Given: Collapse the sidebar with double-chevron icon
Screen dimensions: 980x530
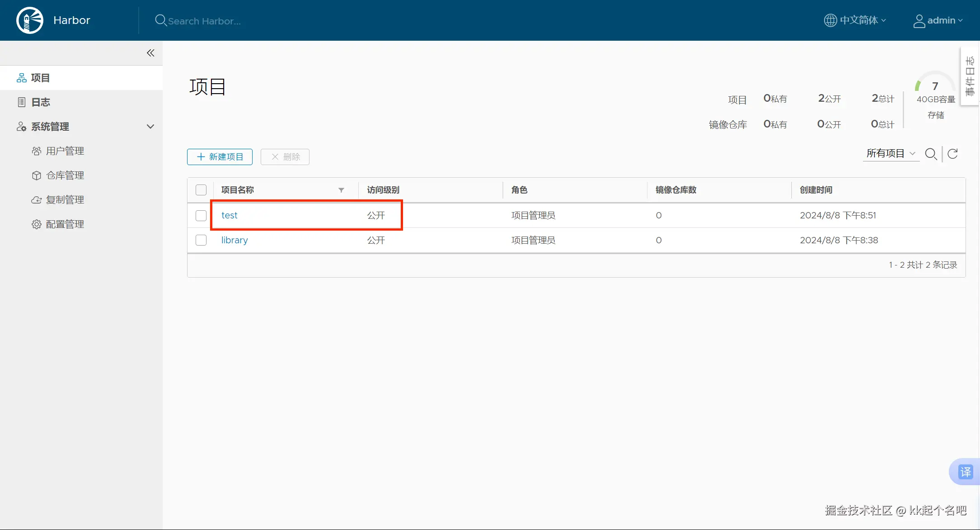Looking at the screenshot, I should click(150, 53).
